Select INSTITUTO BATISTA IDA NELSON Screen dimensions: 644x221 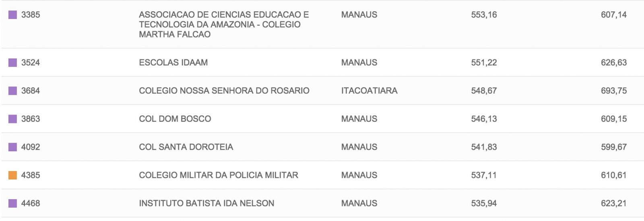(206, 204)
